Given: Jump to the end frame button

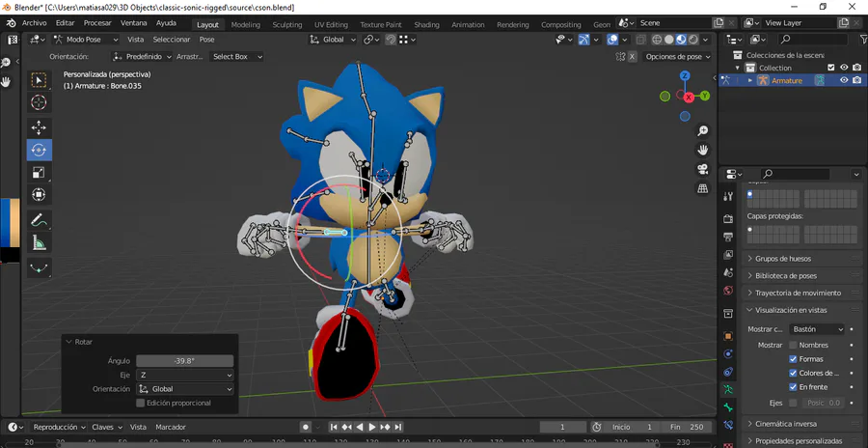Looking at the screenshot, I should pyautogui.click(x=398, y=427).
